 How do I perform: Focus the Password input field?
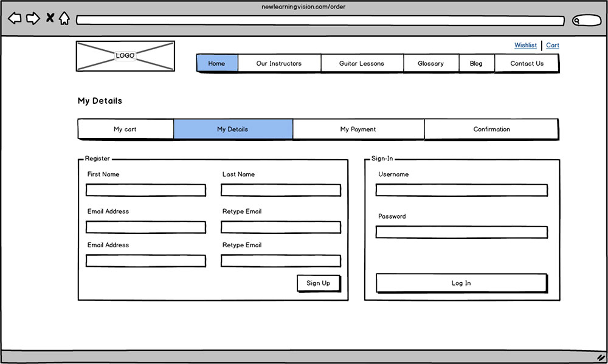[461, 232]
